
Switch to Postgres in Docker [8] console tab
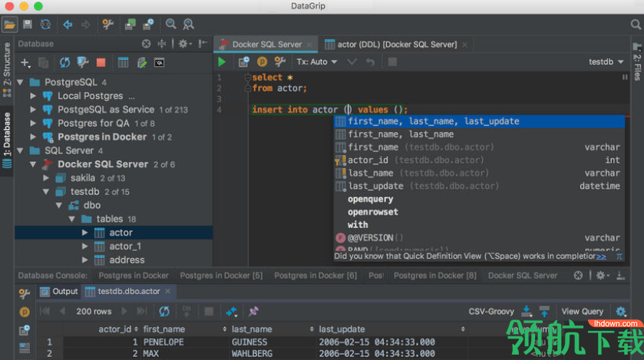[435, 276]
